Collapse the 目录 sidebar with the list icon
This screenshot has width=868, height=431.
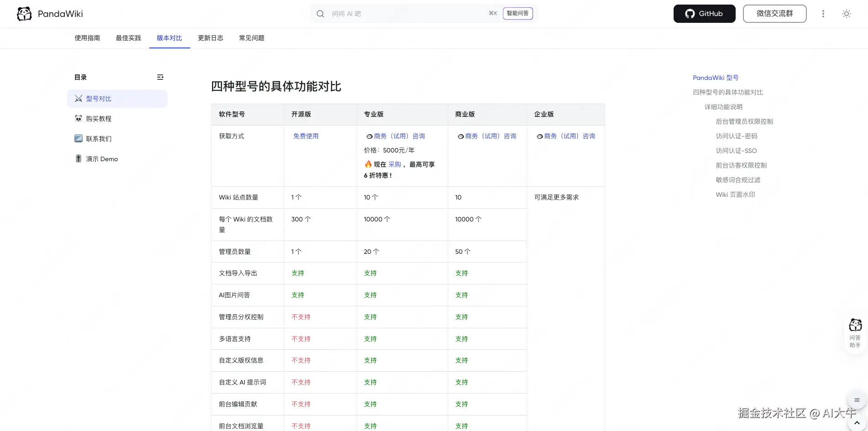[x=160, y=77]
